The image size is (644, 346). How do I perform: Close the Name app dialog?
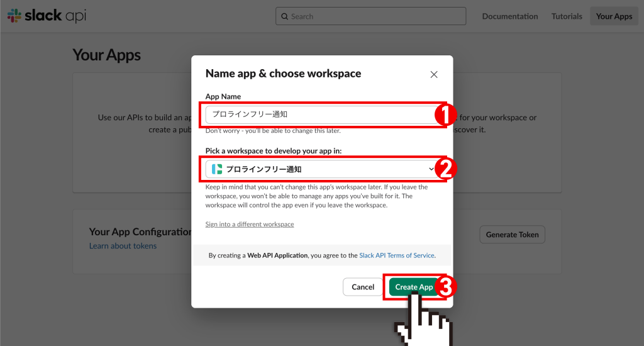(434, 74)
